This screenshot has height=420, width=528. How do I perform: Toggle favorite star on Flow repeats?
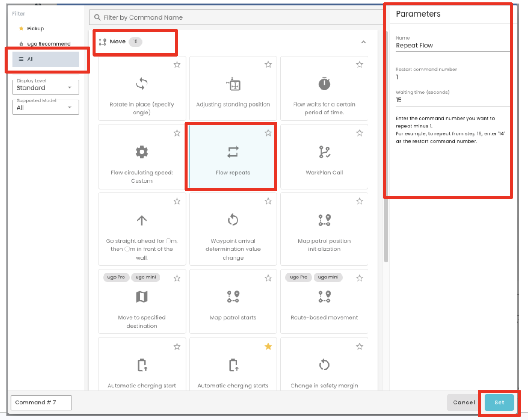pyautogui.click(x=268, y=133)
